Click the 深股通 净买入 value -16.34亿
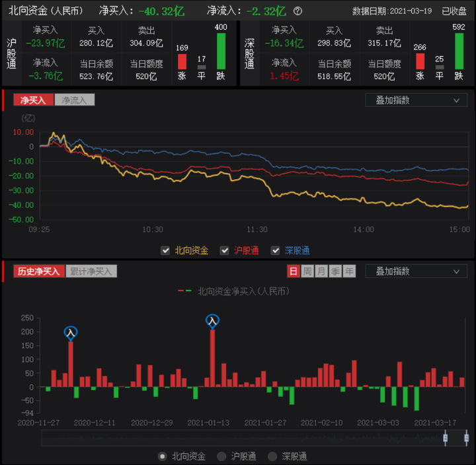This screenshot has width=476, height=465. click(x=284, y=44)
